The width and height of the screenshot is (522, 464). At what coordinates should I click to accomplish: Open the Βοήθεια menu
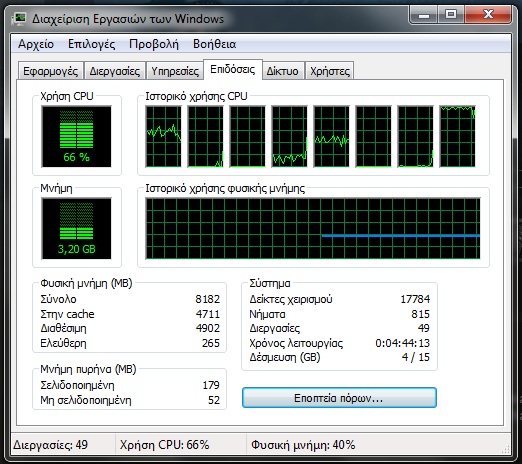pyautogui.click(x=214, y=44)
